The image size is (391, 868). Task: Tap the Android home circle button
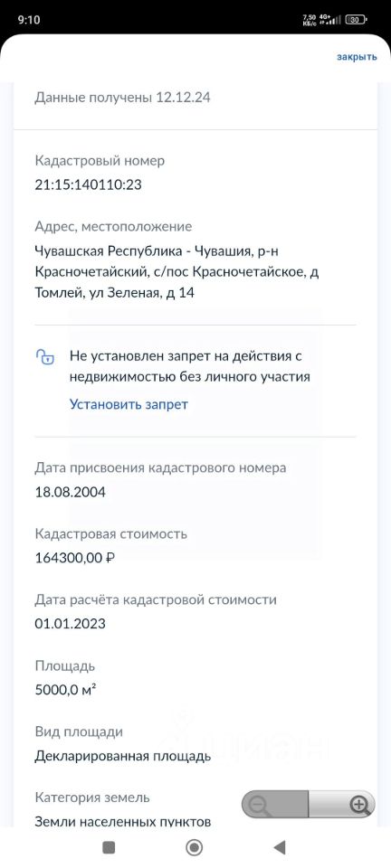(195, 847)
